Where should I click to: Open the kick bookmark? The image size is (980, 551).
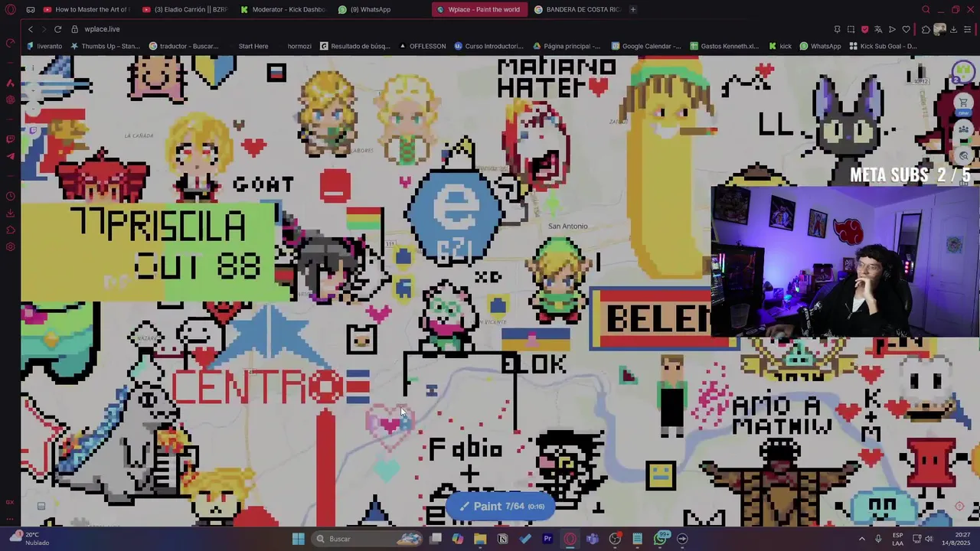[780, 46]
